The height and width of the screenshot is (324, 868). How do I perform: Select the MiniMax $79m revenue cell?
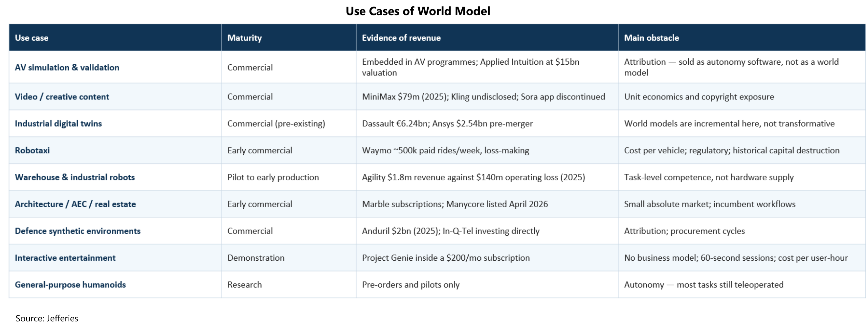[483, 97]
